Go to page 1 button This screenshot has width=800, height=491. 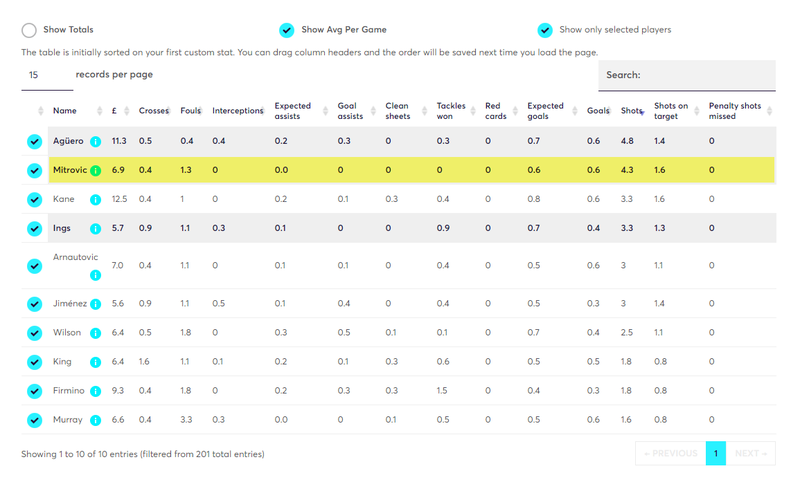pyautogui.click(x=716, y=453)
